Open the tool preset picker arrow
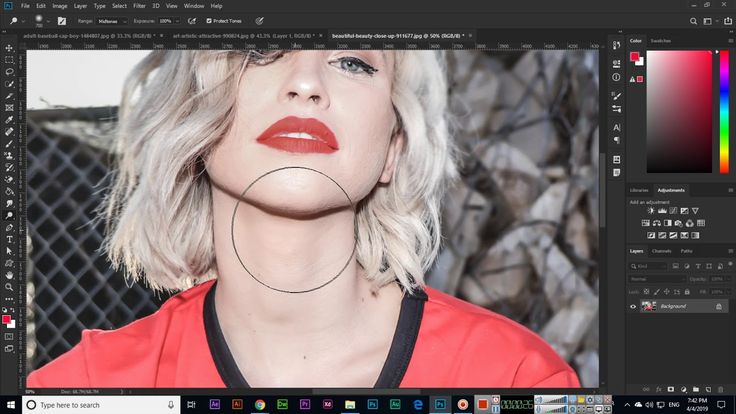Image resolution: width=736 pixels, height=414 pixels. (x=23, y=21)
